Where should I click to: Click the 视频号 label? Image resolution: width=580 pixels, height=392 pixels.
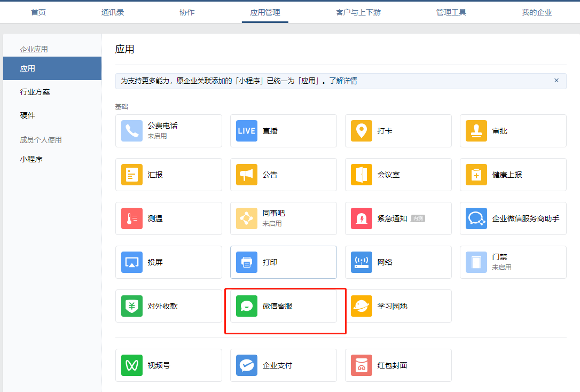[159, 365]
